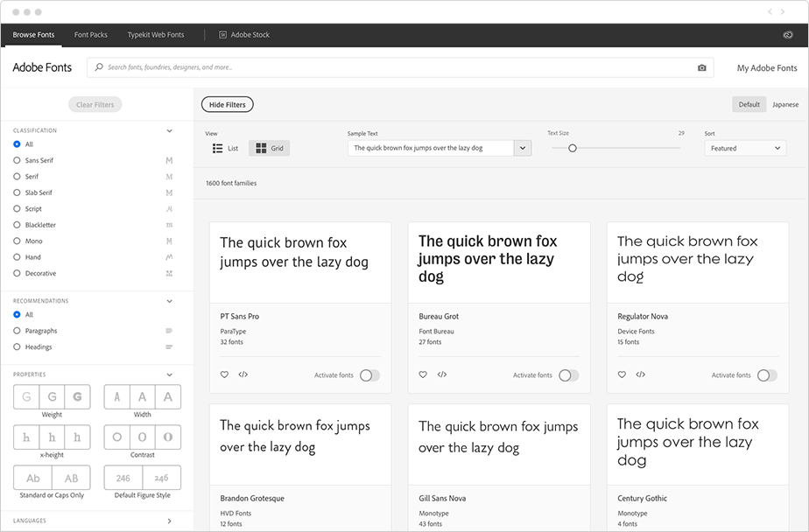This screenshot has height=532, width=809.
Task: Edit sample text input field
Action: [x=431, y=149]
